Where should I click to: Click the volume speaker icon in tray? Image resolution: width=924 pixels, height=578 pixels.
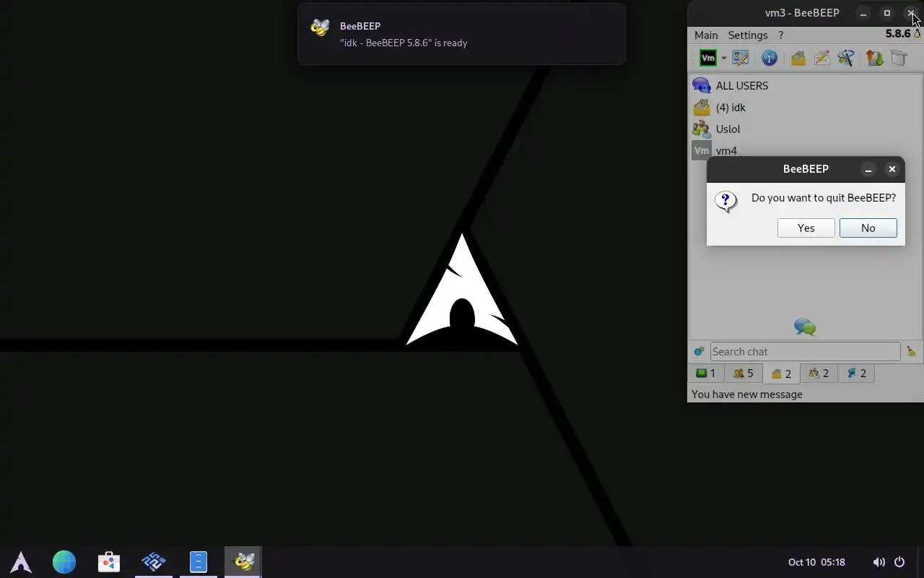pos(879,561)
